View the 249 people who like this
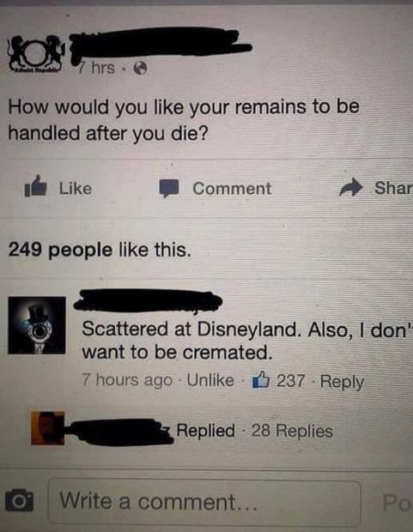 [x=100, y=250]
